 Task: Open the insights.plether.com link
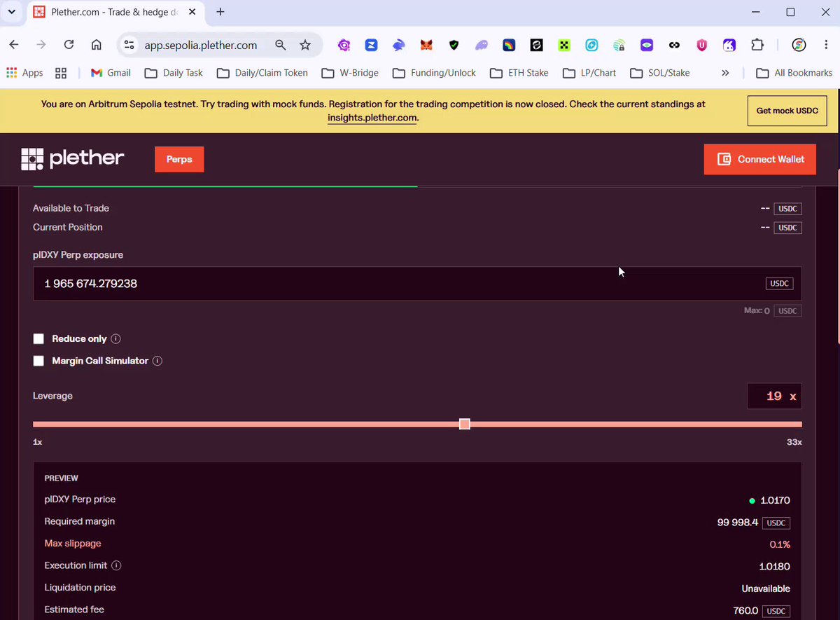pyautogui.click(x=372, y=118)
